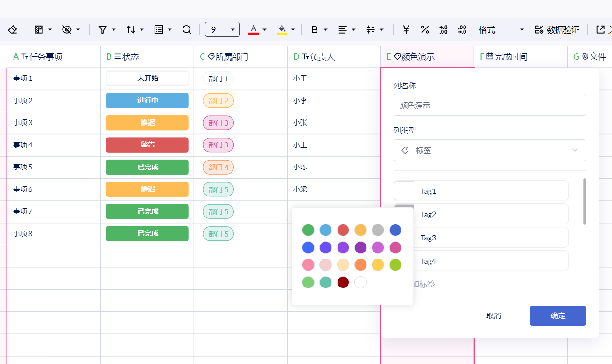Expand the arrow beside the sort icon
Screen dimensions: 612x364
[x=141, y=29]
